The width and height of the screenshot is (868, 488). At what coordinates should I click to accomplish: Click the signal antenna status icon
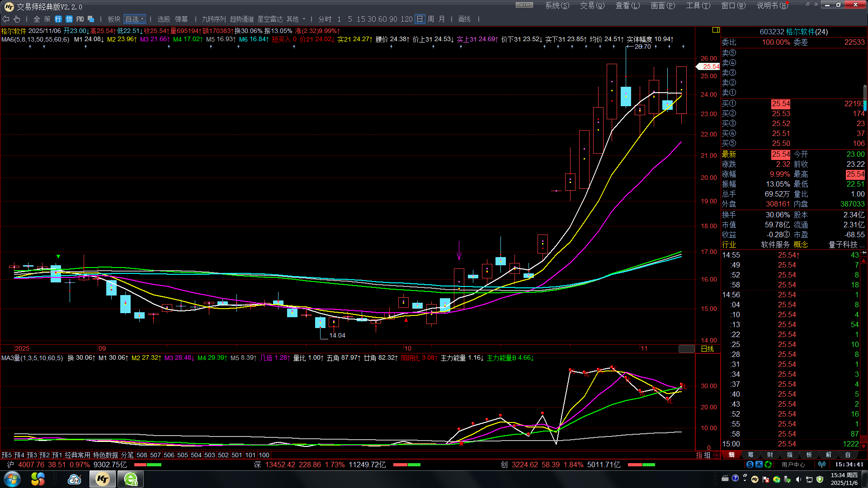(822, 465)
